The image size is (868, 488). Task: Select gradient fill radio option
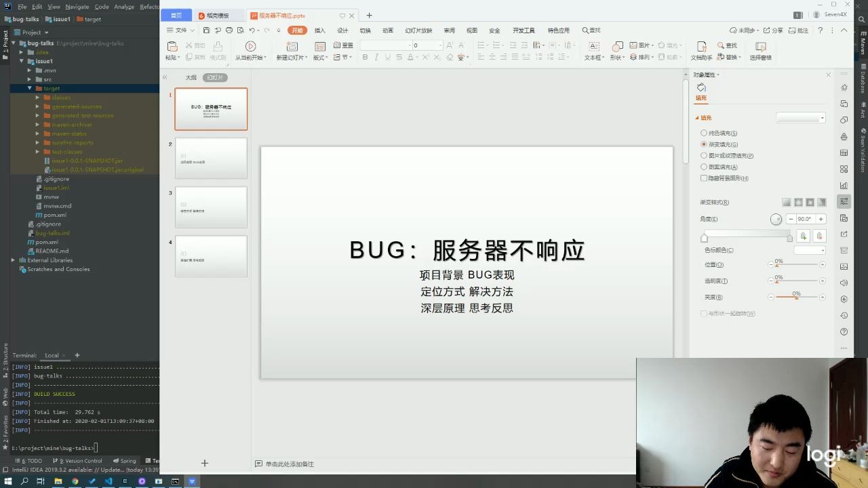point(703,144)
